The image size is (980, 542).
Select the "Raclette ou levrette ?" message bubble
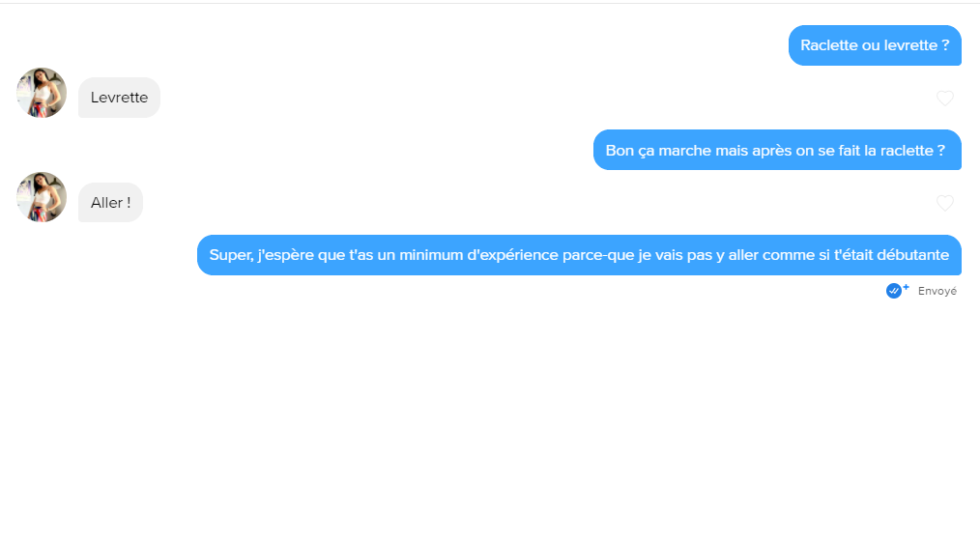(x=875, y=45)
